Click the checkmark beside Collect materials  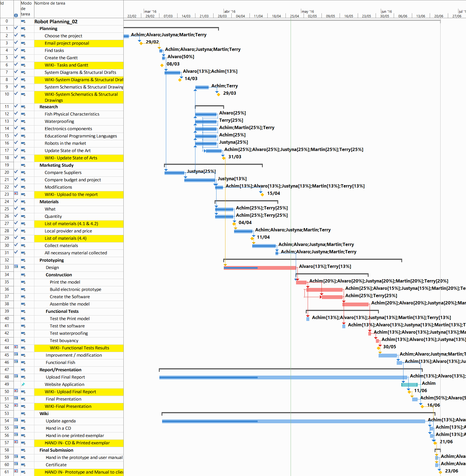click(16, 245)
